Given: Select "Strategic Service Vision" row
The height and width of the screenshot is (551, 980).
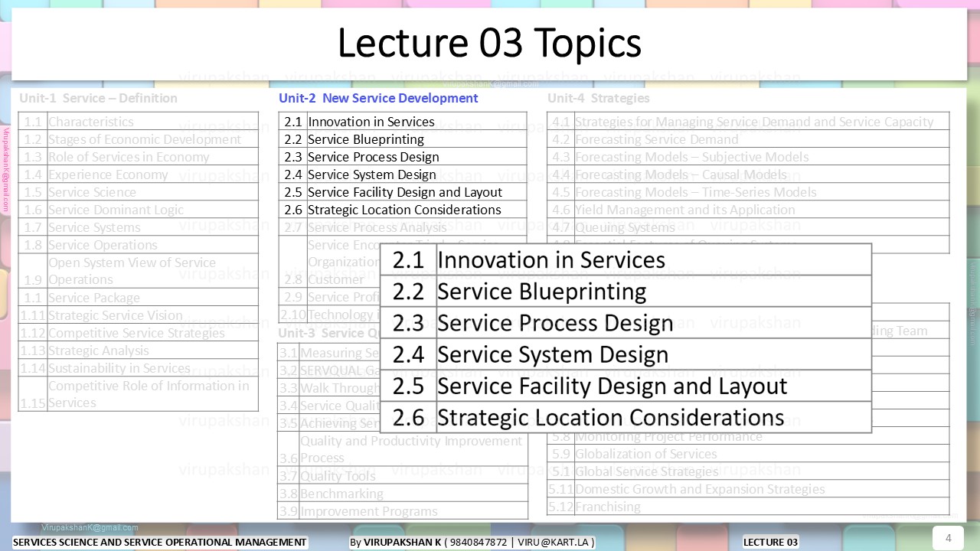Looking at the screenshot, I should 139,315.
